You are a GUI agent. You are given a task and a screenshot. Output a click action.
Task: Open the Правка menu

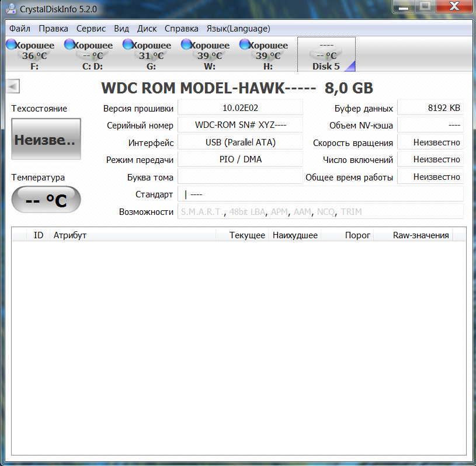pos(53,29)
